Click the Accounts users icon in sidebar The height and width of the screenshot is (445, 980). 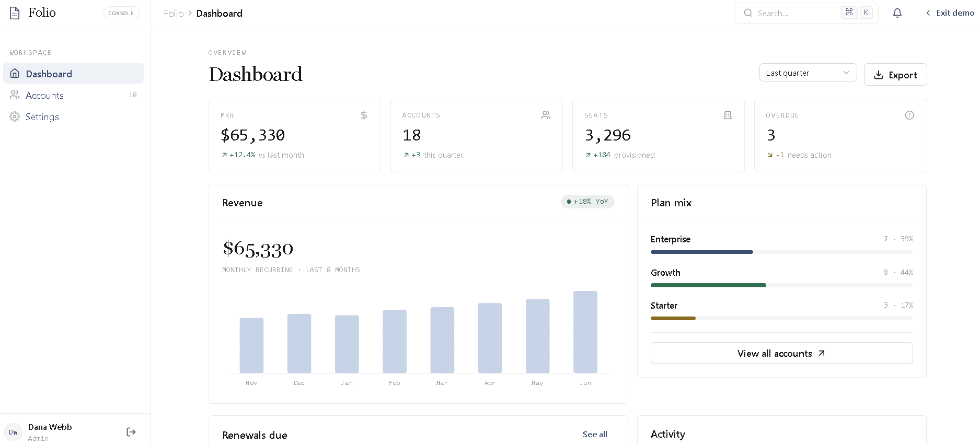point(15,95)
